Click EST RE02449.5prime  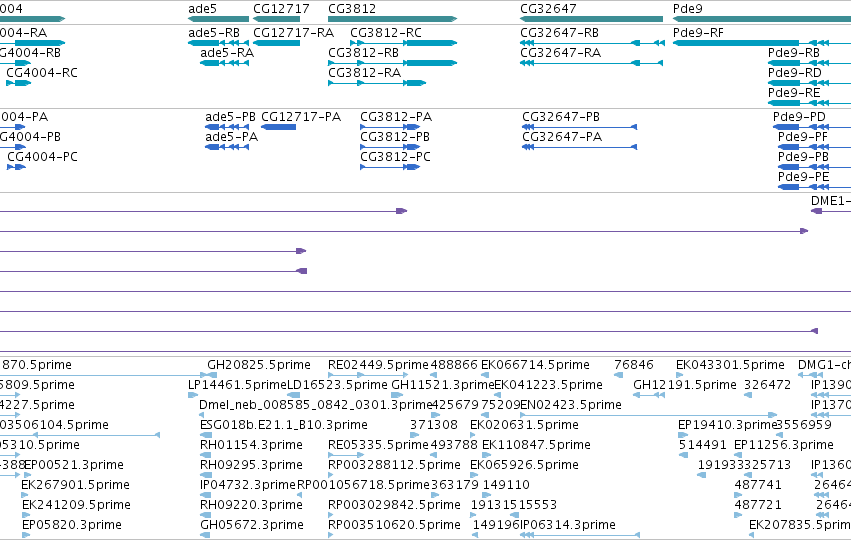[x=368, y=375]
